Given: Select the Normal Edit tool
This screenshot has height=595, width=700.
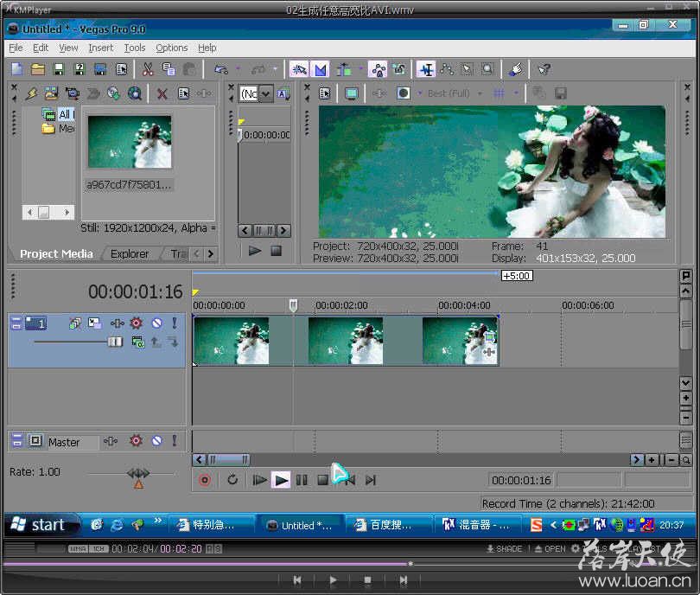Looking at the screenshot, I should pyautogui.click(x=426, y=69).
